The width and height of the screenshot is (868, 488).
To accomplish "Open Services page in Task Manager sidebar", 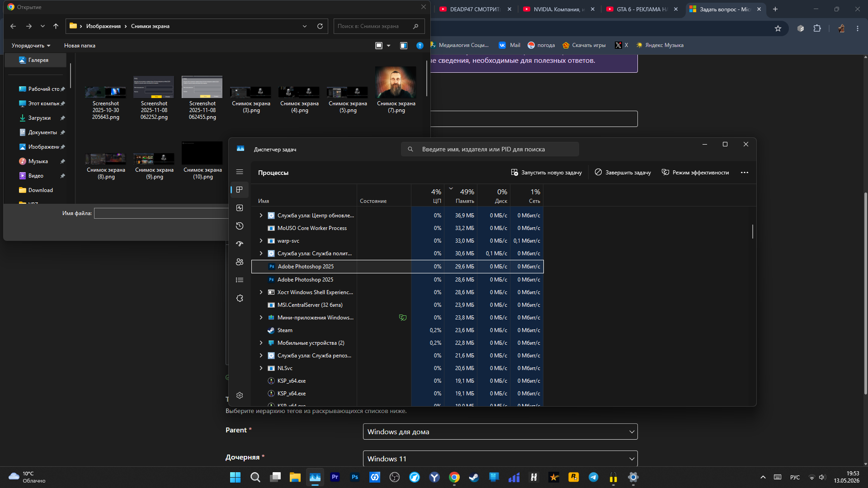I will click(x=240, y=298).
